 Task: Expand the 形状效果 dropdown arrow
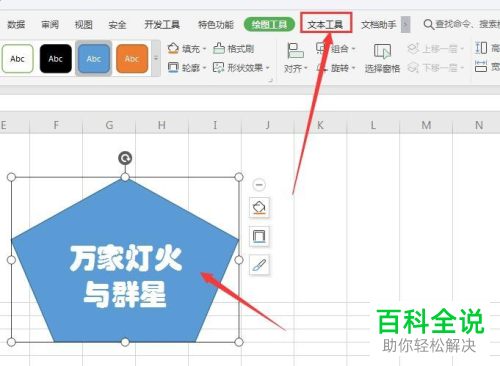tap(268, 68)
